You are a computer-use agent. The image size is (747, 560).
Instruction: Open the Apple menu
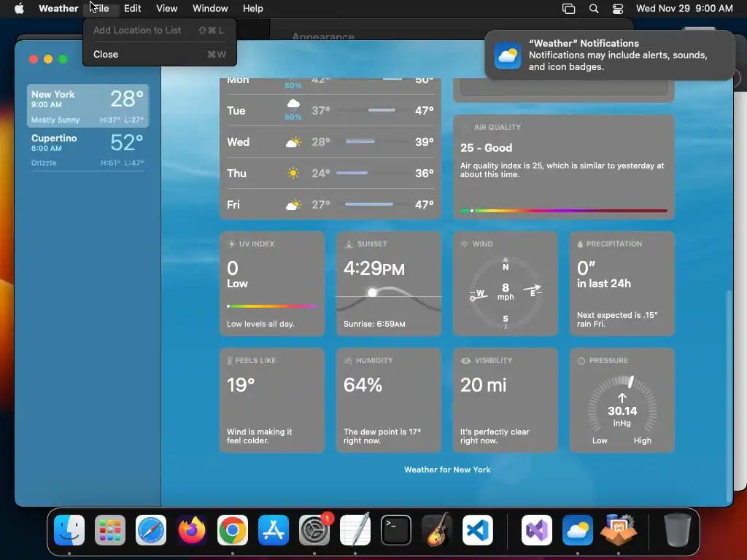[19, 8]
